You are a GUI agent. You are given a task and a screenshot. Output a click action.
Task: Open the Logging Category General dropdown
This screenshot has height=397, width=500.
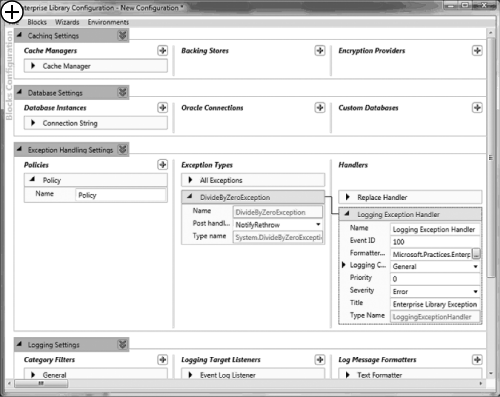pyautogui.click(x=476, y=266)
